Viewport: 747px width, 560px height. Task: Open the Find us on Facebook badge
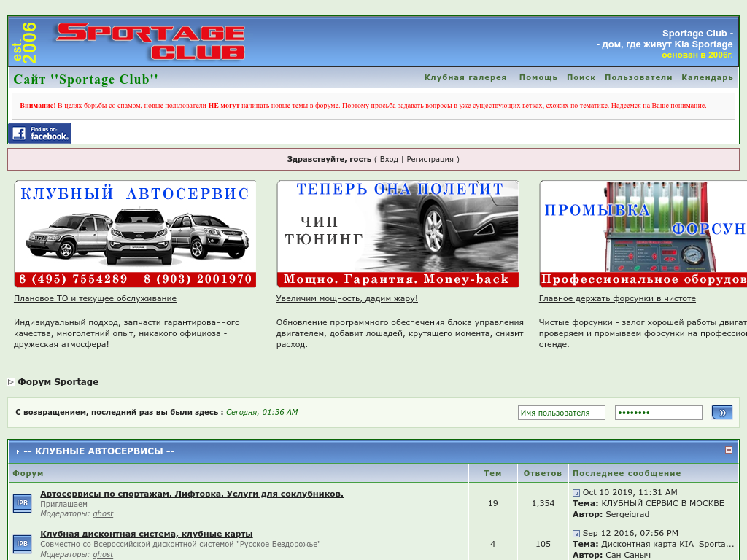(x=40, y=133)
